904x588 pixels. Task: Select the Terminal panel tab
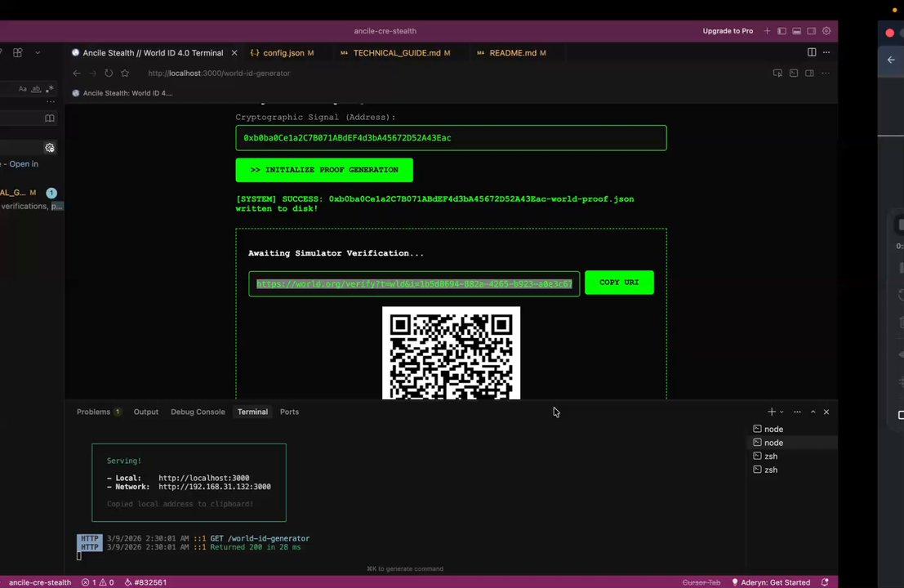pos(252,412)
